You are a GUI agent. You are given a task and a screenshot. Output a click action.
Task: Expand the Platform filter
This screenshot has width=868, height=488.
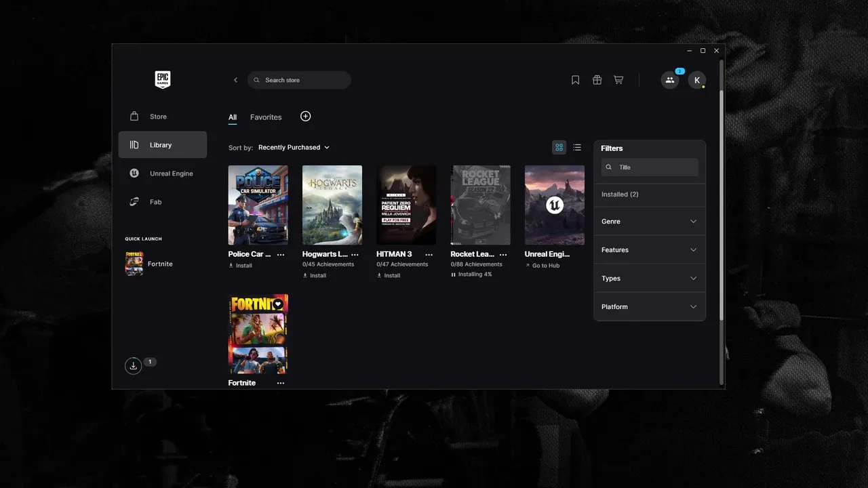click(650, 307)
